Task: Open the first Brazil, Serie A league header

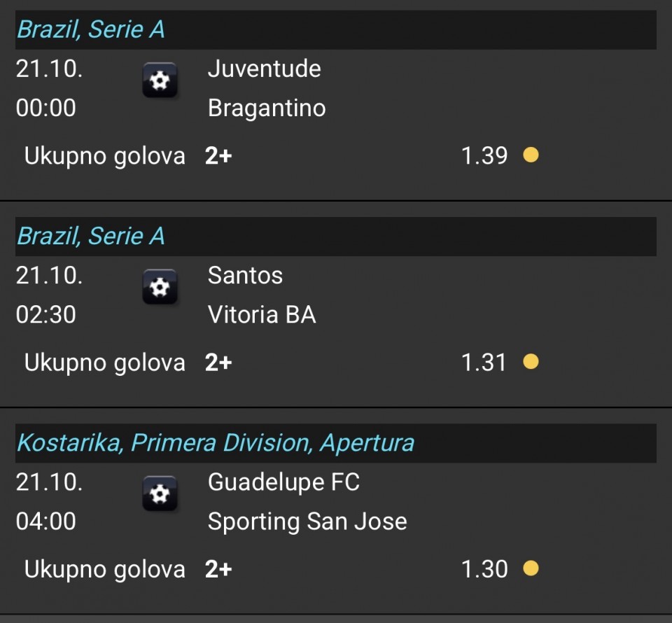Action: pyautogui.click(x=91, y=29)
